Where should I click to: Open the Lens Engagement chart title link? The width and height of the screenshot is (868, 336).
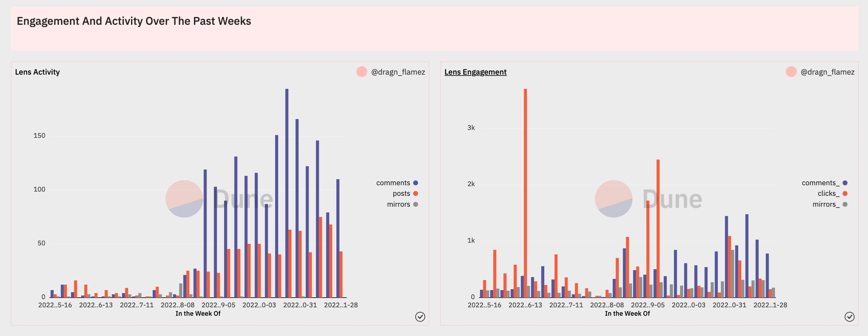tap(475, 72)
